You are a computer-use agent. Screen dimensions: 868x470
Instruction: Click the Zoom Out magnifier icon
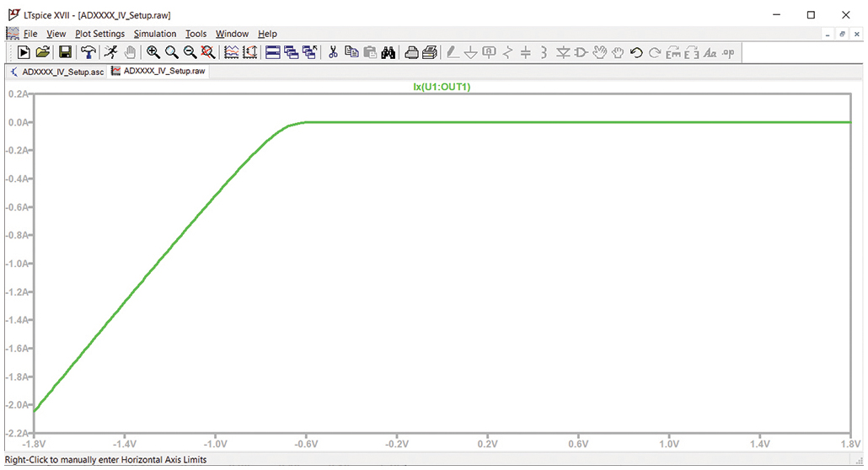point(190,52)
